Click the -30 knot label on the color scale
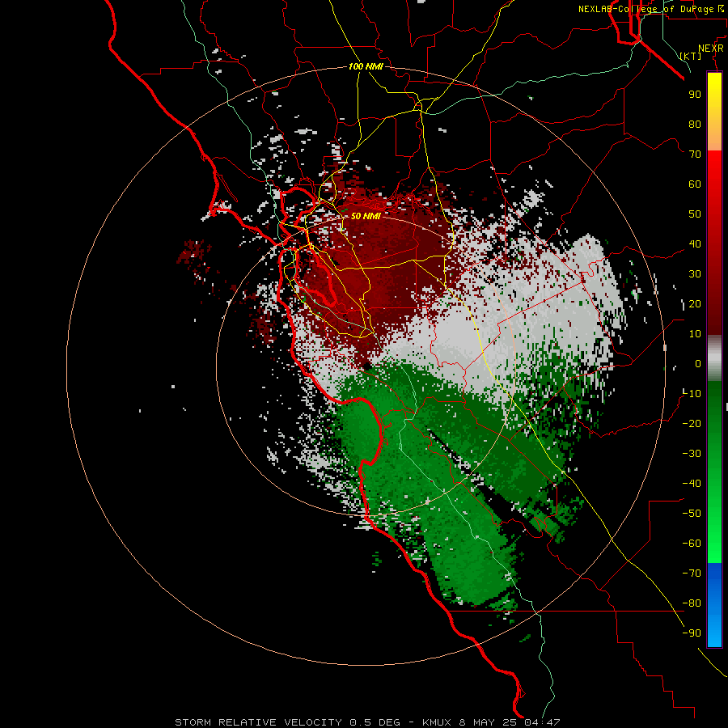 [x=692, y=454]
